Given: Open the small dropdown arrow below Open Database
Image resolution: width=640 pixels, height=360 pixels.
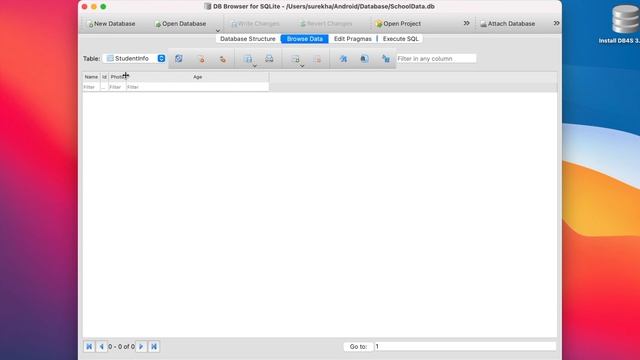Looking at the screenshot, I should tap(218, 31).
